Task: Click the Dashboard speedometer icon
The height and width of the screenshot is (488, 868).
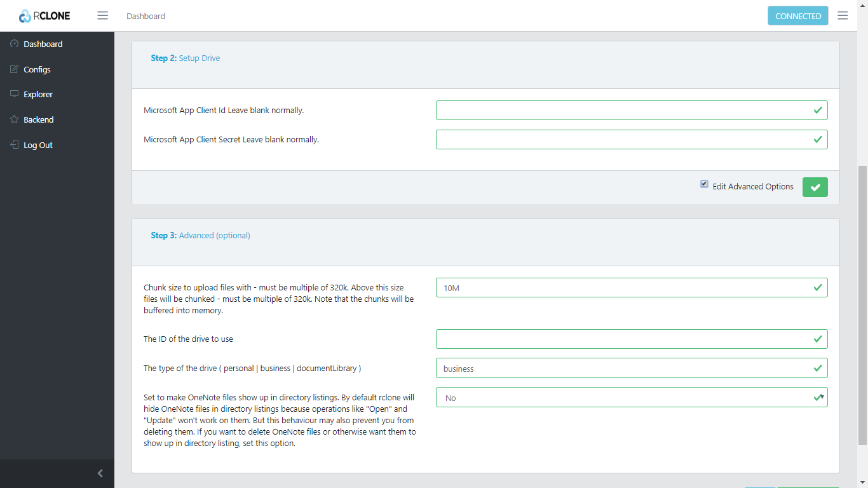Action: [x=15, y=44]
